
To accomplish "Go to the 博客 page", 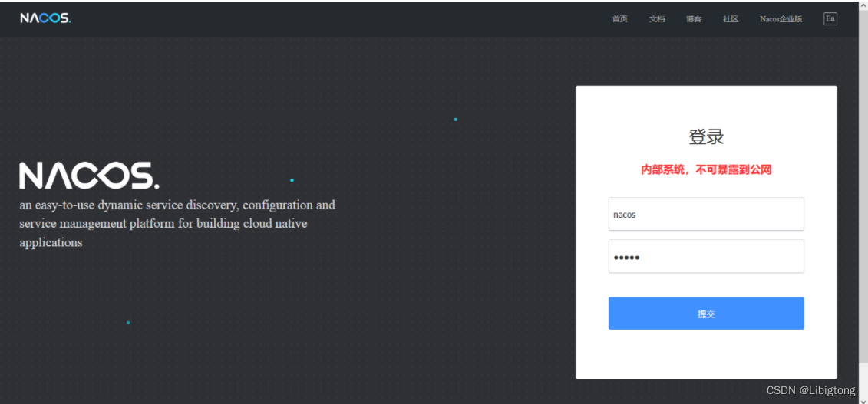I will point(694,19).
